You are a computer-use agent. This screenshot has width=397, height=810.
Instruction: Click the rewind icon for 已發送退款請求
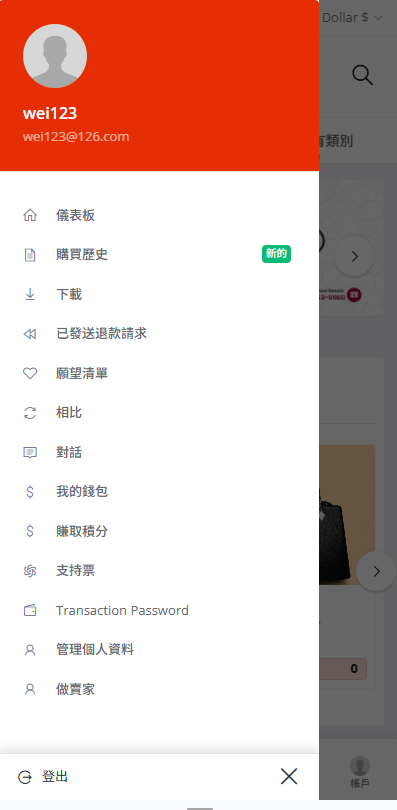coord(30,334)
